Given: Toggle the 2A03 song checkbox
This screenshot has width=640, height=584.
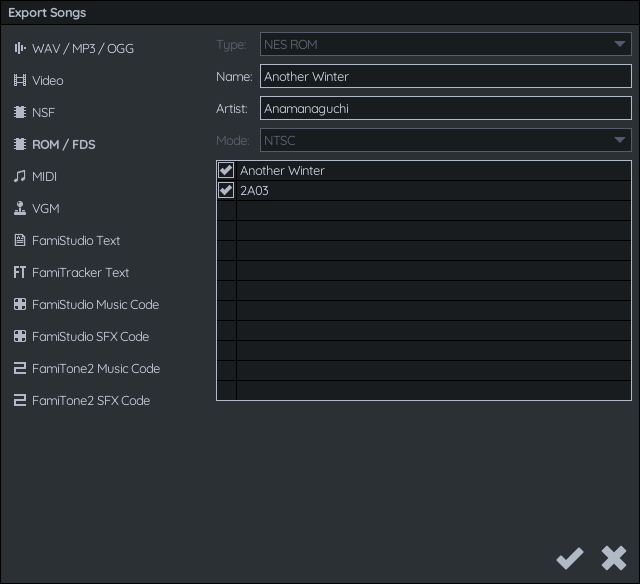Looking at the screenshot, I should pyautogui.click(x=226, y=191).
